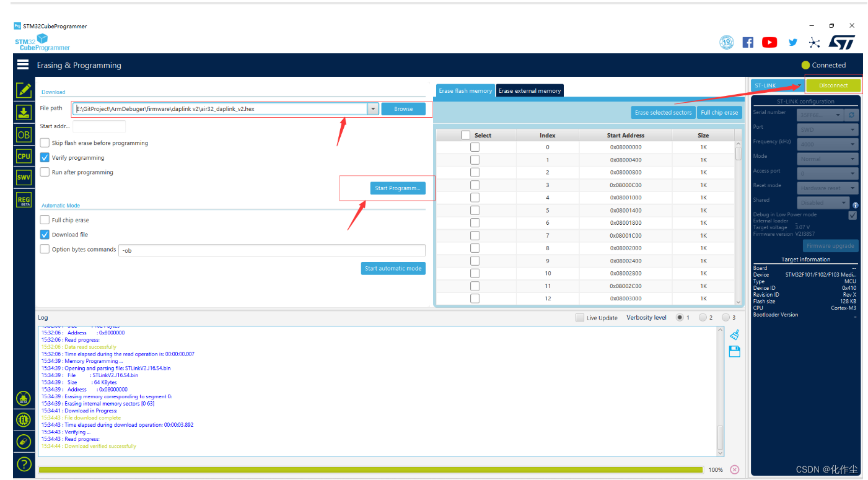Click the sector table vertical scrollbar

738,222
